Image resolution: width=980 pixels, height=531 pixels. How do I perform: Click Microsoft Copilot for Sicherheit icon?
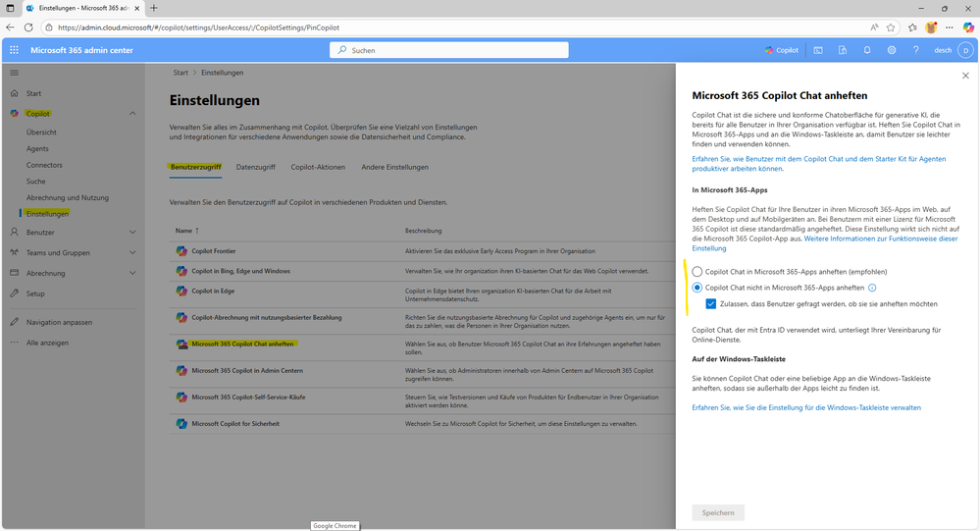[x=181, y=423]
